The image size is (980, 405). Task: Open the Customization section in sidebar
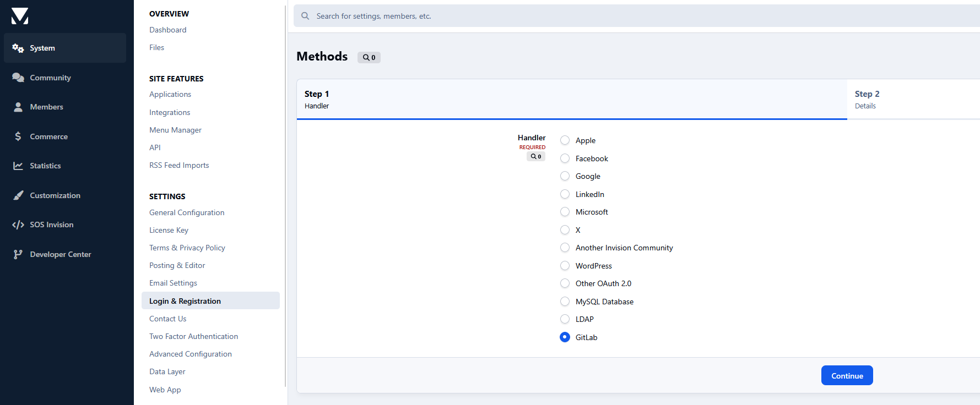pos(65,195)
